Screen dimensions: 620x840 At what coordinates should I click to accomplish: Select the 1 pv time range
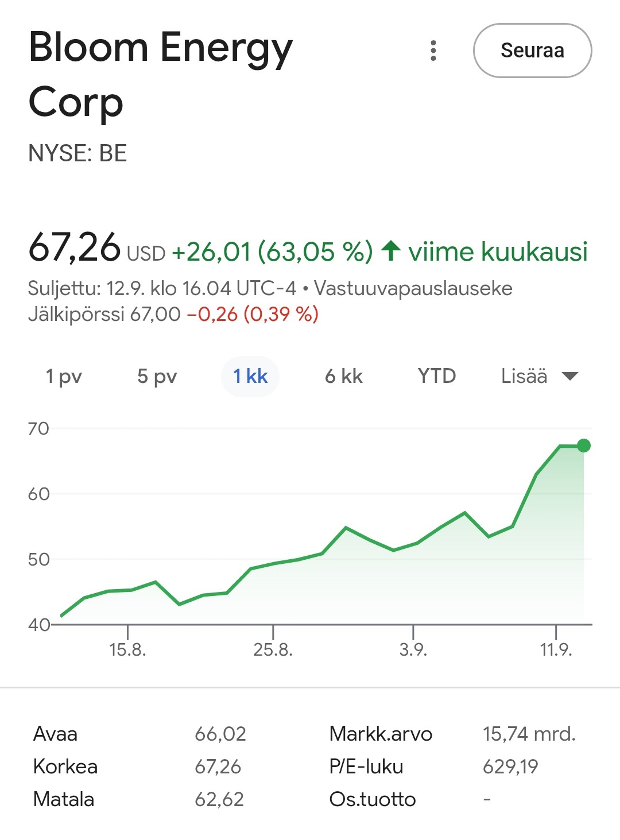coord(64,377)
